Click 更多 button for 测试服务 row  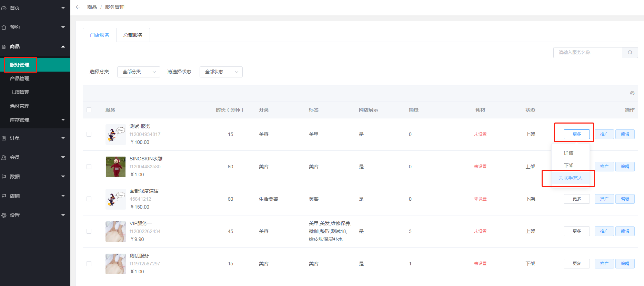coord(577,264)
